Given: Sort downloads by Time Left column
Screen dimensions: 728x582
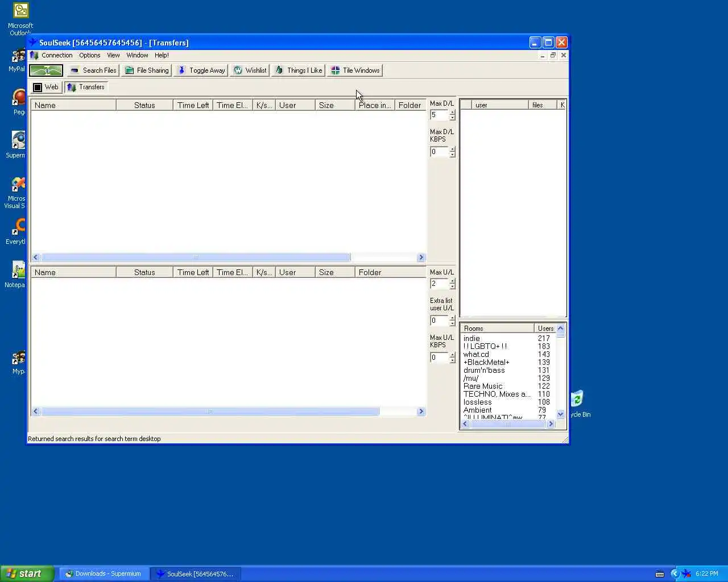Looking at the screenshot, I should (193, 105).
